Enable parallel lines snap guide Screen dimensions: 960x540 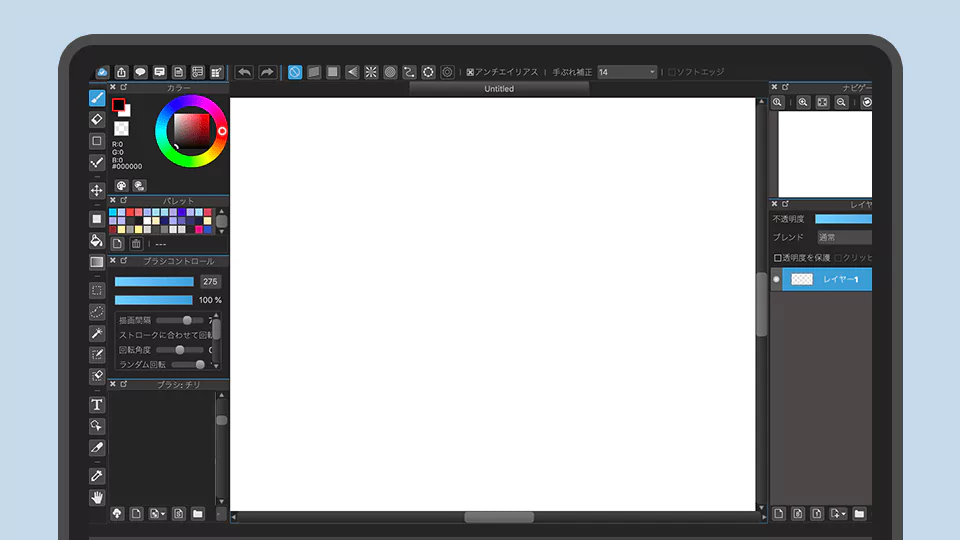[x=314, y=72]
